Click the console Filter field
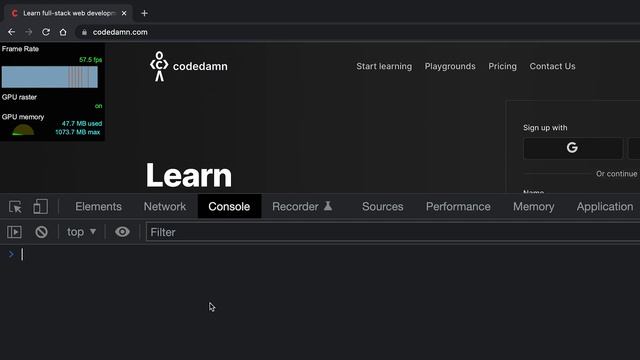This screenshot has width=640, height=360. click(393, 232)
